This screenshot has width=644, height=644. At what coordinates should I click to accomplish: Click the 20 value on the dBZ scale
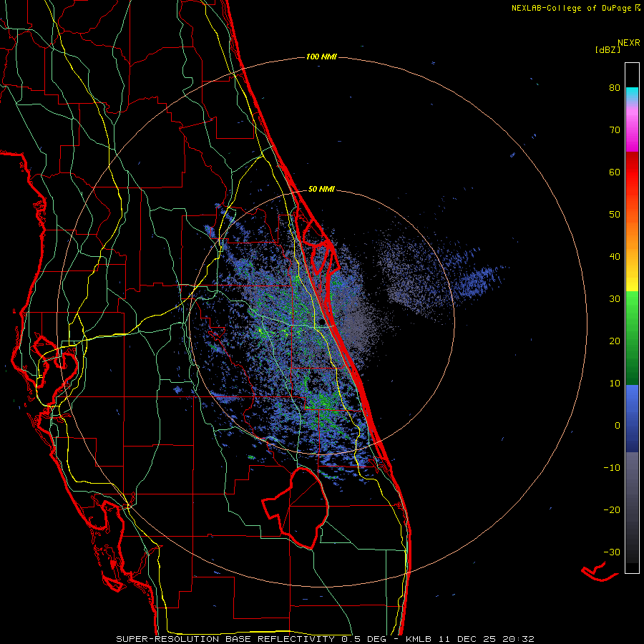pyautogui.click(x=615, y=341)
